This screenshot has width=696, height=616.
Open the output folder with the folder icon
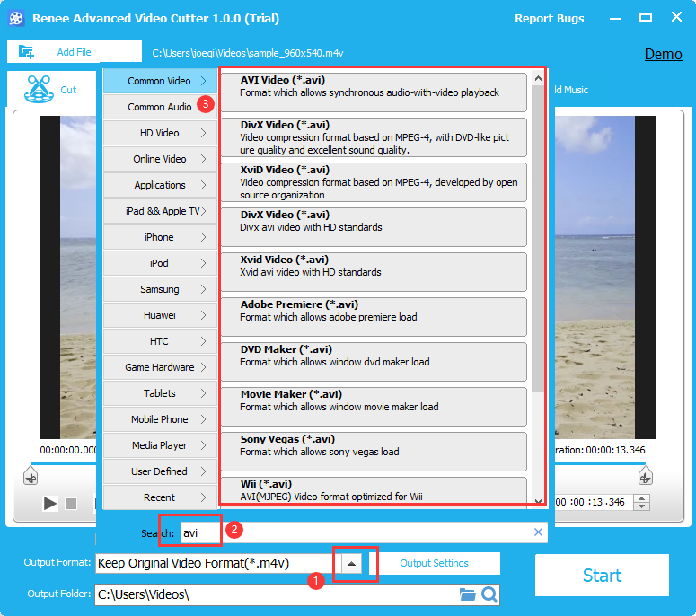pos(467,594)
